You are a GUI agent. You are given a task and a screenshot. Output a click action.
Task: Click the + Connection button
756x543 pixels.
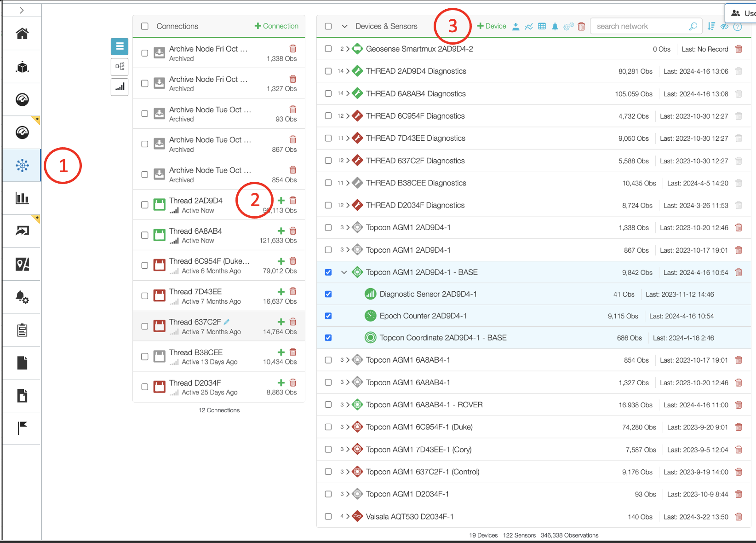276,26
